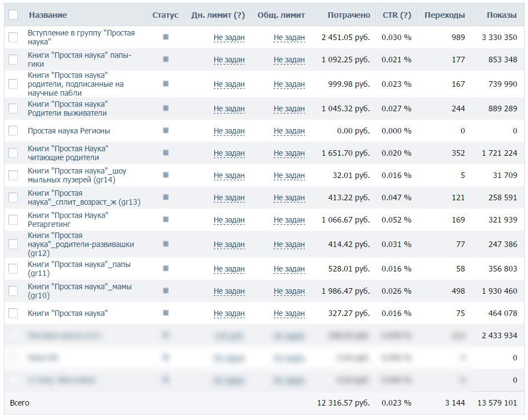Sort table by "Потрачено" column header
The width and height of the screenshot is (528, 420).
point(349,15)
